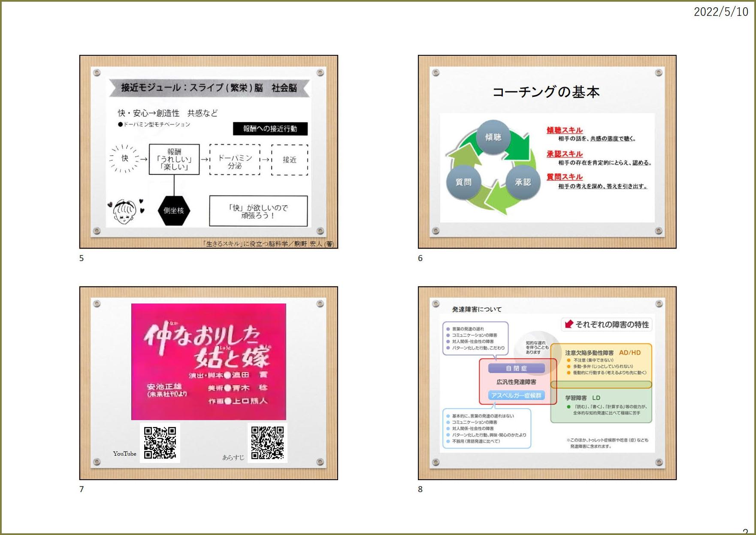Click the bullet 不注意（集中できない）

point(590,360)
